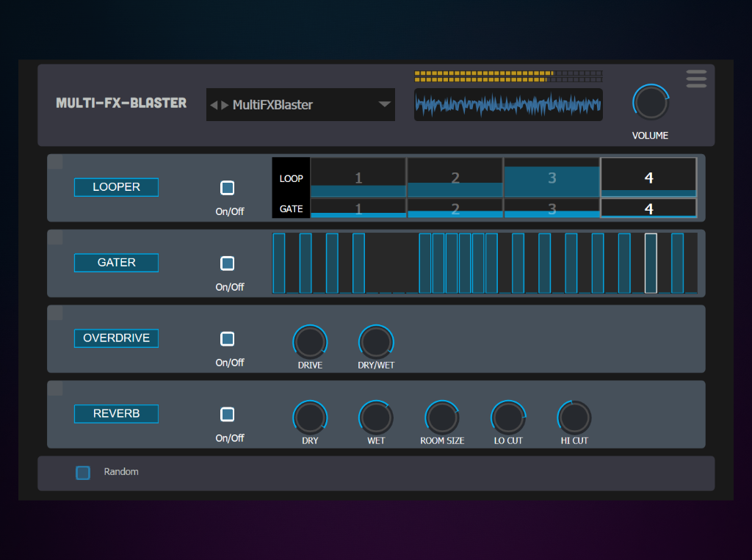Enable the Gater On/Off checkbox
Image resolution: width=752 pixels, height=560 pixels.
pos(228,263)
